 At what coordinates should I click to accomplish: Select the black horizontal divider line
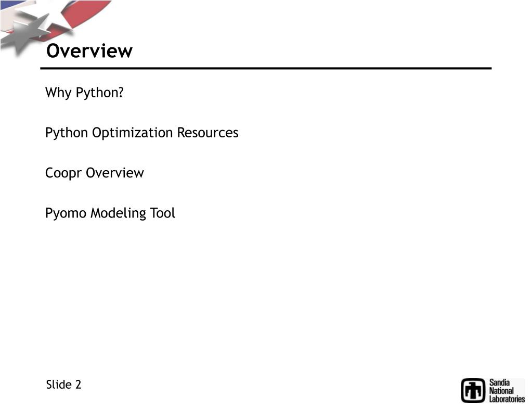point(266,69)
